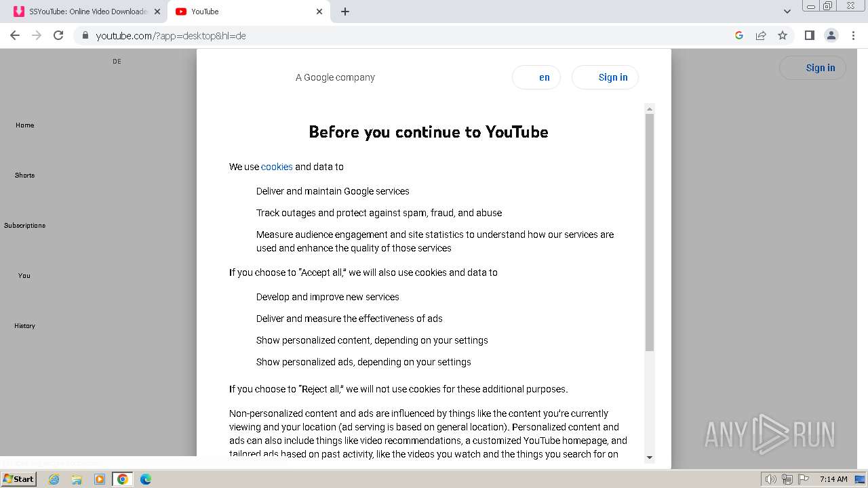Click the dialog scrollbar up arrow
The width and height of the screenshot is (868, 488).
[x=650, y=109]
